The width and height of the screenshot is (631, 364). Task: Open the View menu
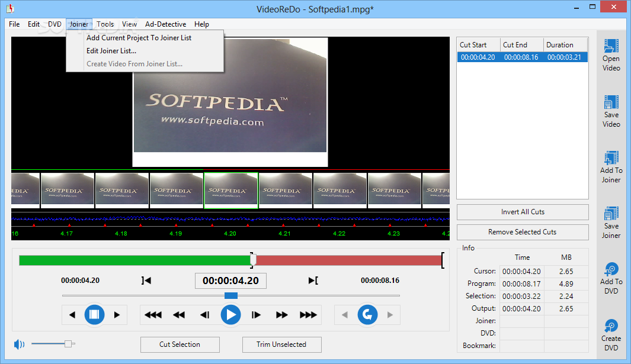(x=129, y=24)
